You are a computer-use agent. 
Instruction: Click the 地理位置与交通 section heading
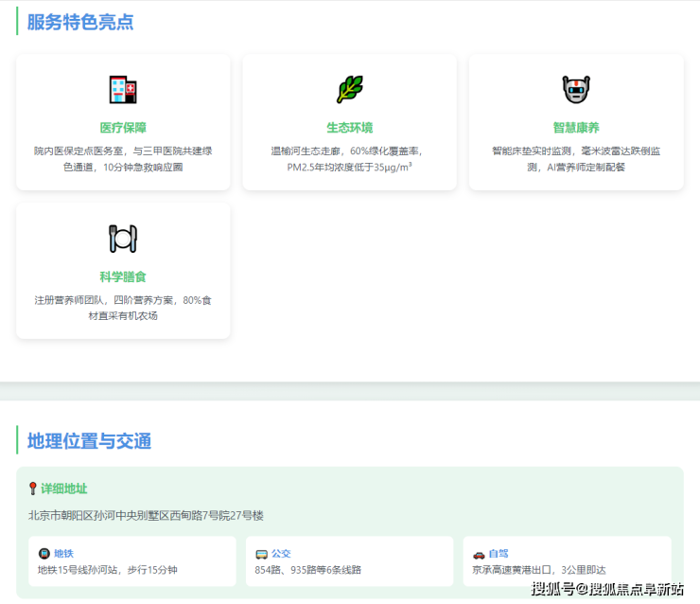point(89,440)
